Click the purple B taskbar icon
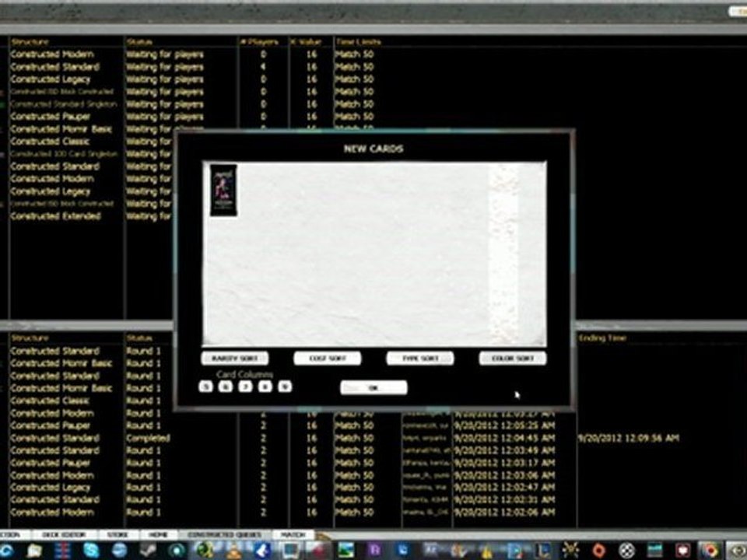 (374, 551)
